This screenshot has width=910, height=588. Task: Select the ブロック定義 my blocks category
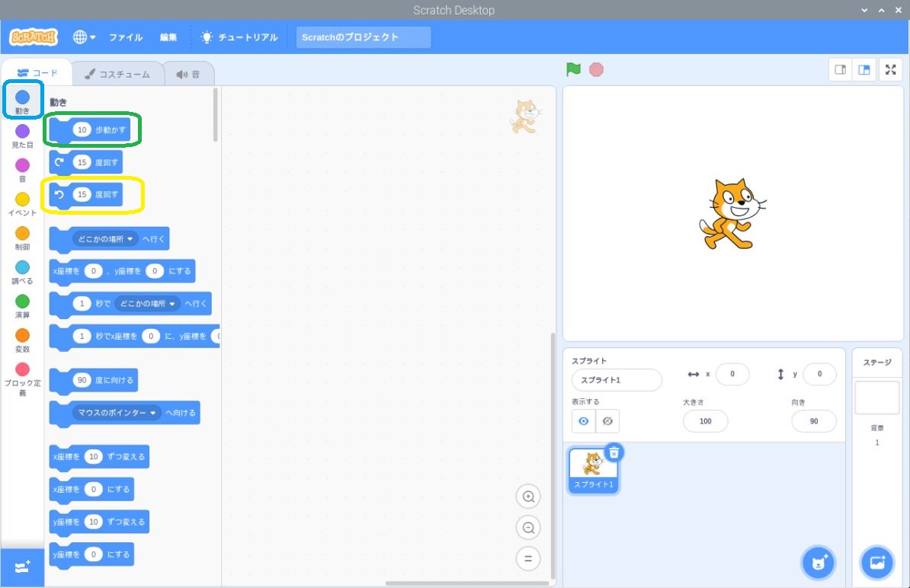click(23, 379)
